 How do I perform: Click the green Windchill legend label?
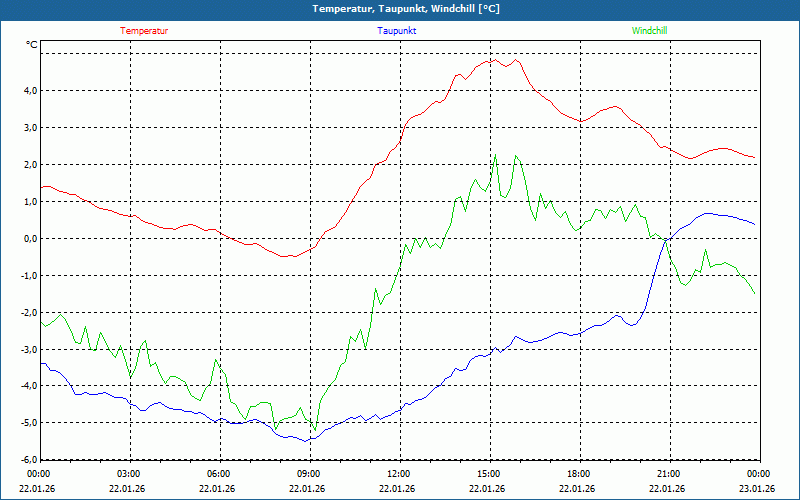pos(649,31)
